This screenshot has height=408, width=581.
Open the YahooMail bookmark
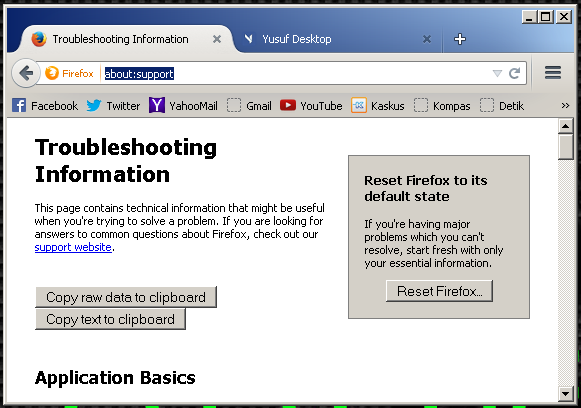click(x=183, y=106)
